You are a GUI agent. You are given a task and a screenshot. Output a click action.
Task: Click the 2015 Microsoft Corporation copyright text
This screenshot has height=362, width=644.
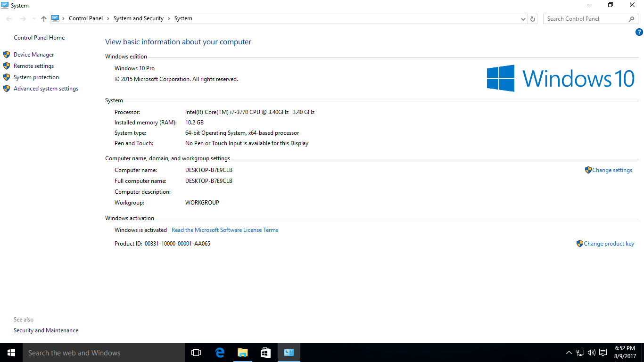pyautogui.click(x=176, y=79)
